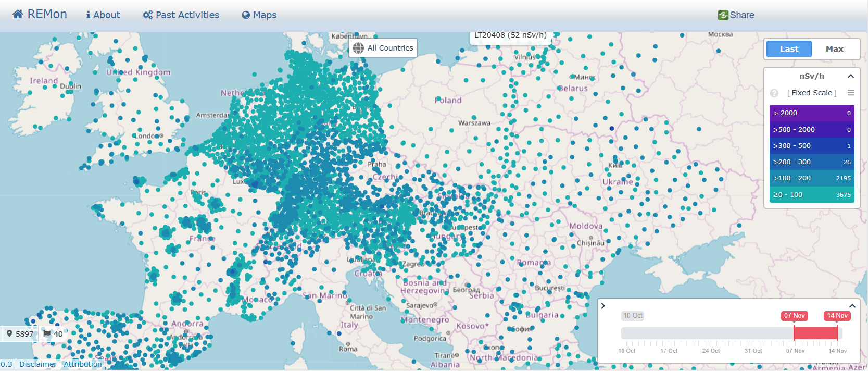
Task: Click the 14 Nov timeline end handle
Action: (837, 316)
